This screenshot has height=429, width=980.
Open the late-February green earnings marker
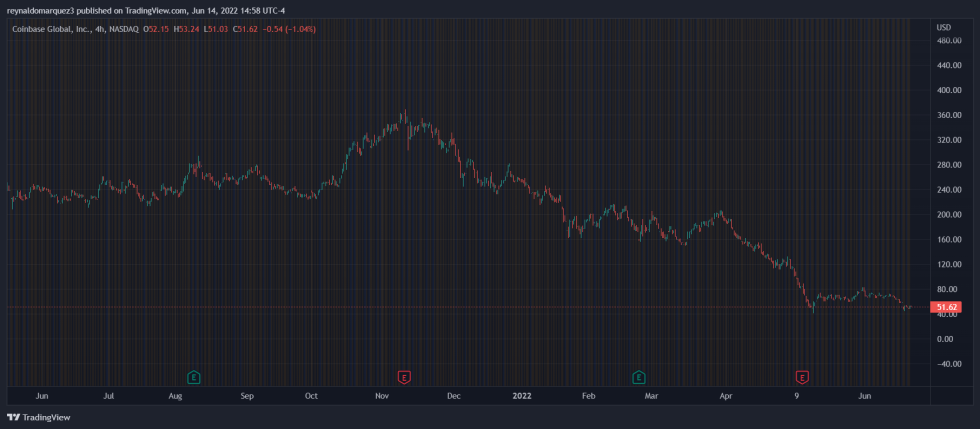pyautogui.click(x=638, y=377)
